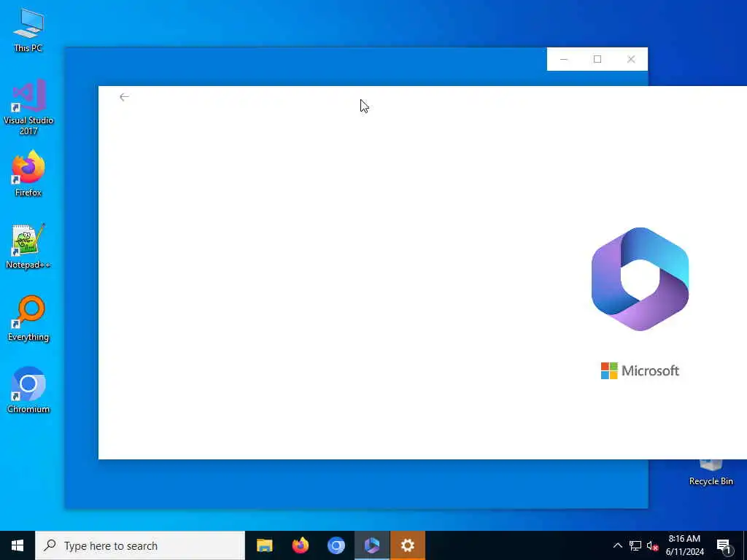
Task: Open the clock and date flyout
Action: coord(684,545)
